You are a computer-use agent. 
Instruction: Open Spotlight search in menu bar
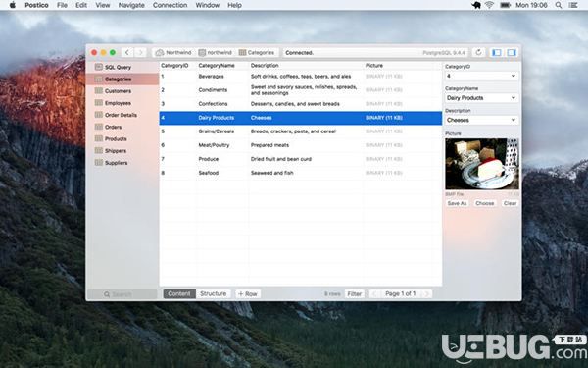click(559, 5)
